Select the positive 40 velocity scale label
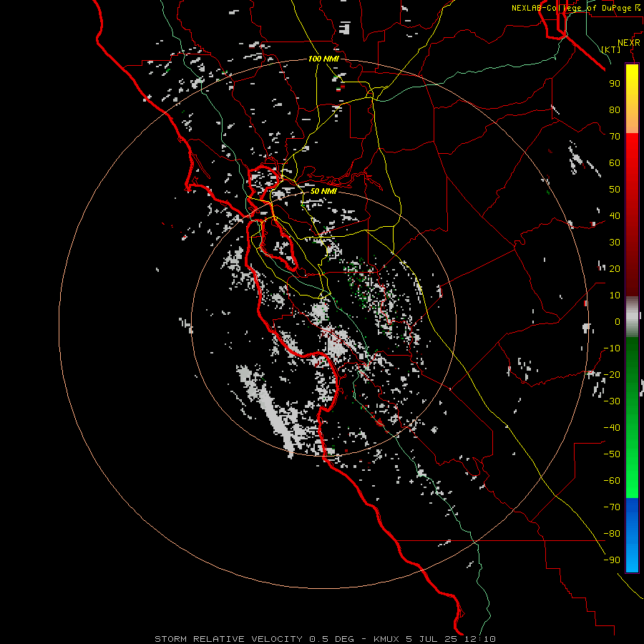The height and width of the screenshot is (644, 644). click(615, 215)
